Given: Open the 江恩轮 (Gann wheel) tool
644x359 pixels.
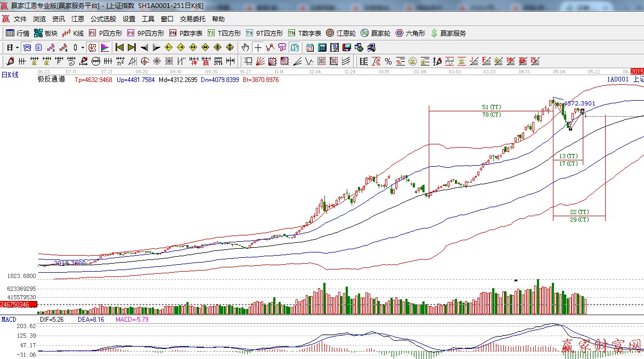Looking at the screenshot, I should (x=341, y=33).
